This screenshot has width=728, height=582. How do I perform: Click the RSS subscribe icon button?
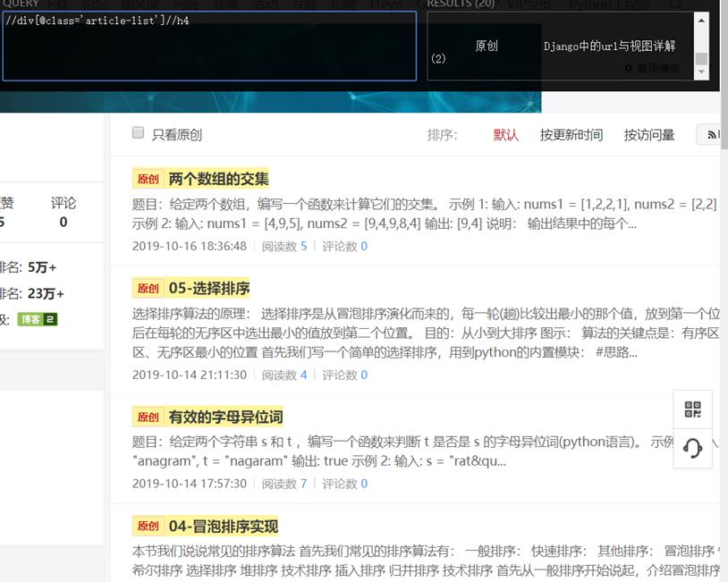pos(713,135)
